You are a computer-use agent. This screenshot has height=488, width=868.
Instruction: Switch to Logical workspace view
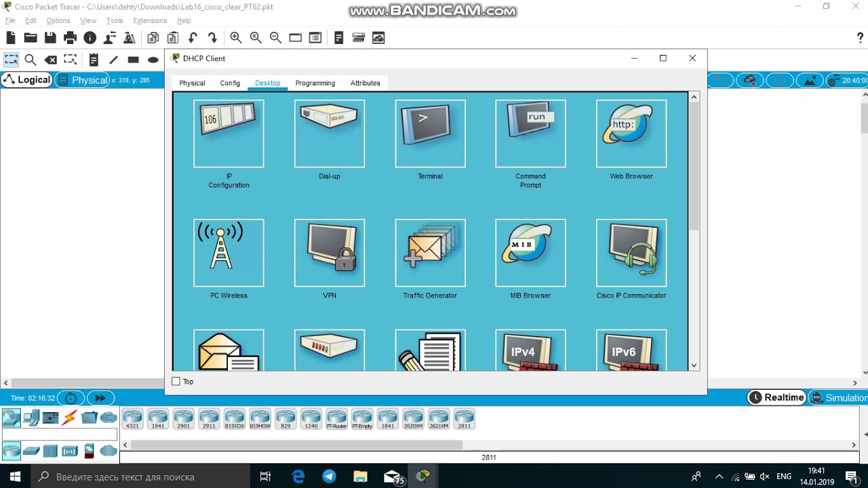(x=26, y=80)
